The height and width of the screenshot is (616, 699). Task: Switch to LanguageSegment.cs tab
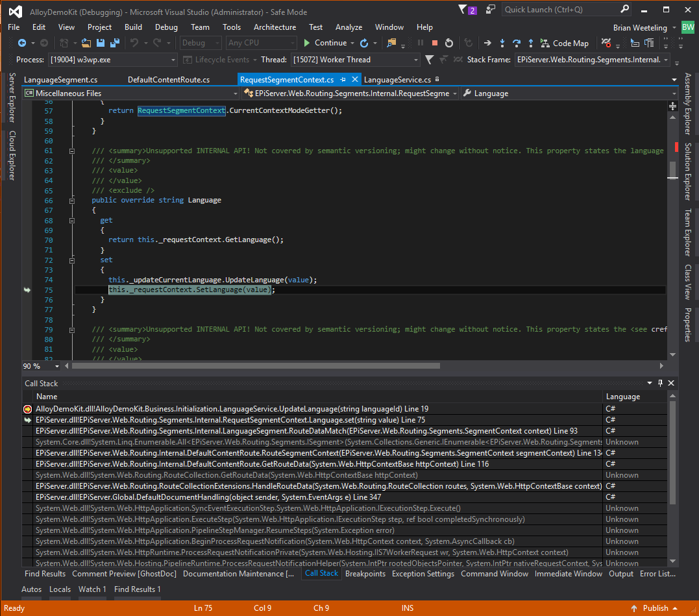[60, 79]
